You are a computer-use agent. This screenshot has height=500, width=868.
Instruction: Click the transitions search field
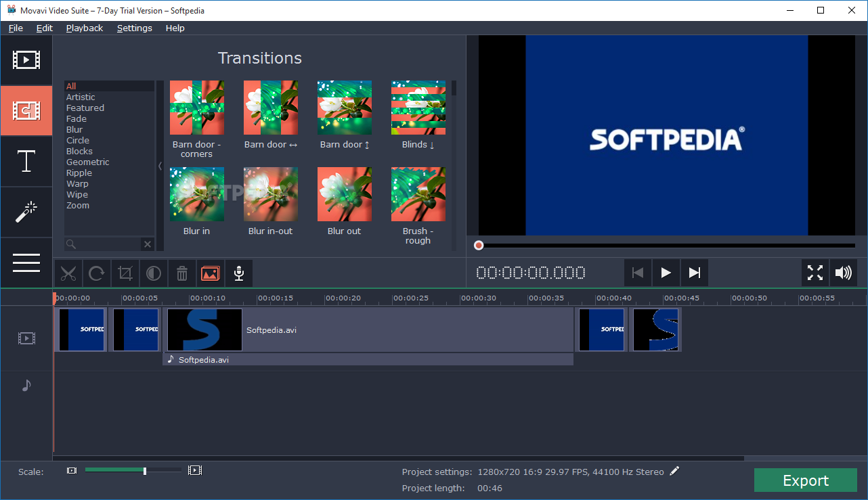[x=103, y=244]
